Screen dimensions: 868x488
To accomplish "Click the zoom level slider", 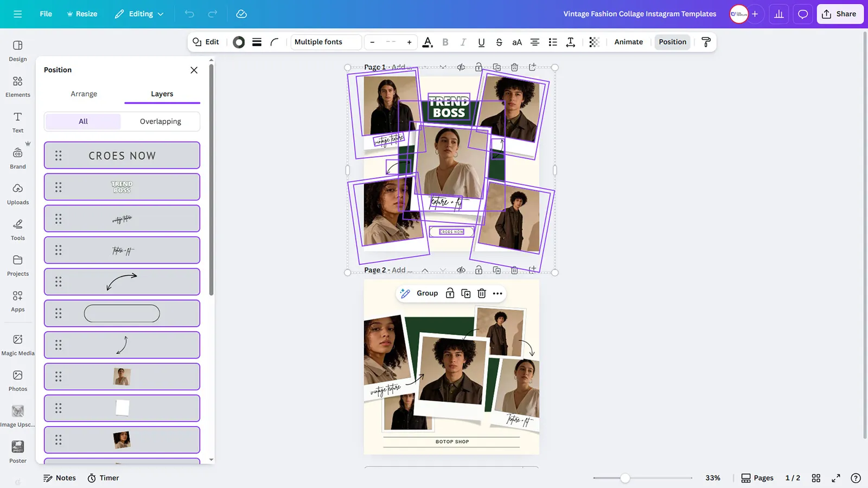I will click(626, 478).
